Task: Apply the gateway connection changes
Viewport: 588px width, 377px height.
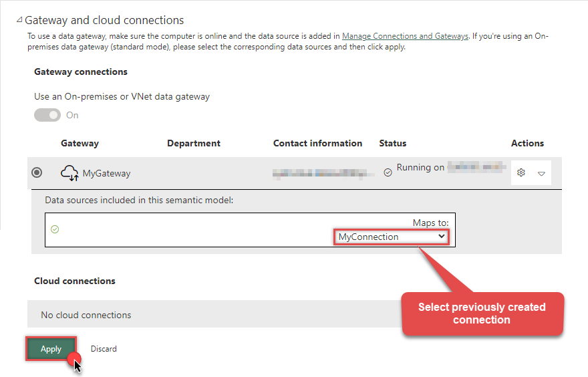Action: [x=51, y=349]
